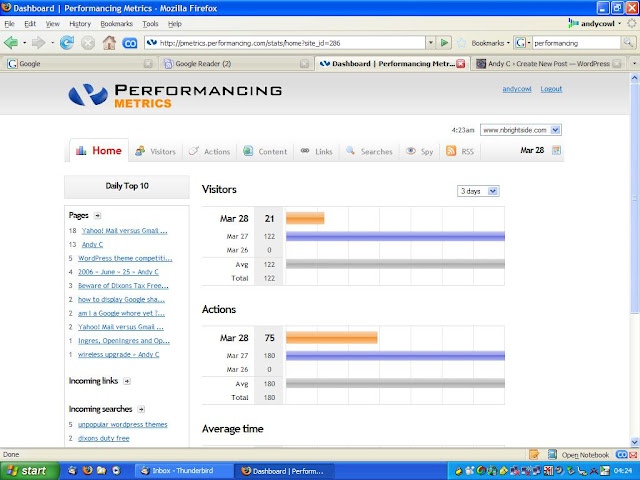Click the Logout link
Image resolution: width=640 pixels, height=480 pixels.
click(551, 89)
